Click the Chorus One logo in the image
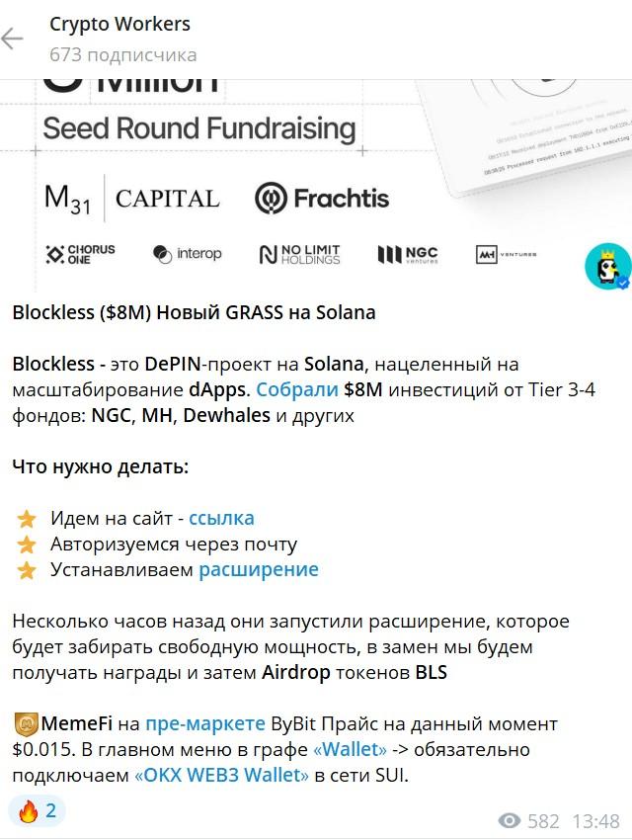Screen dimensions: 632x840 click(81, 255)
